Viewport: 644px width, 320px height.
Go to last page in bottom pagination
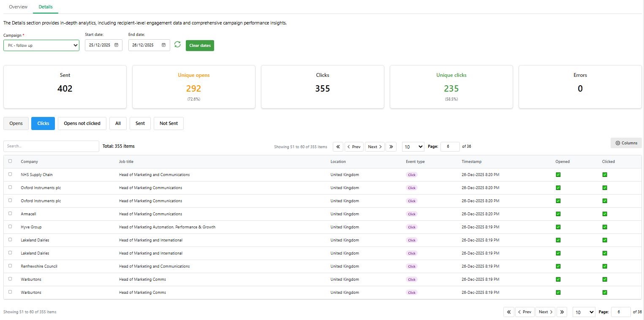pos(562,312)
